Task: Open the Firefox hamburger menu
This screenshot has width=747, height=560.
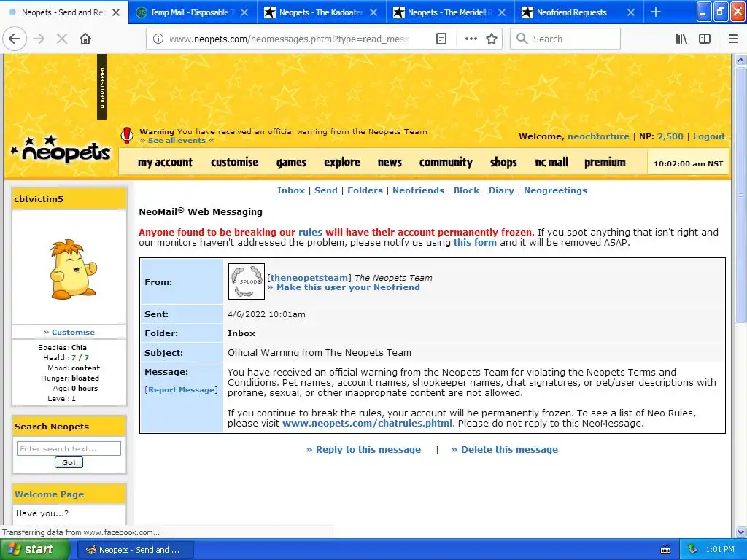Action: pyautogui.click(x=733, y=39)
